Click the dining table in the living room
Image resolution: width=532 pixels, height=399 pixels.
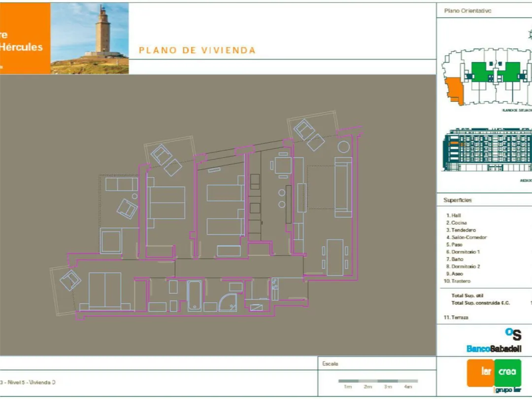[x=335, y=257]
